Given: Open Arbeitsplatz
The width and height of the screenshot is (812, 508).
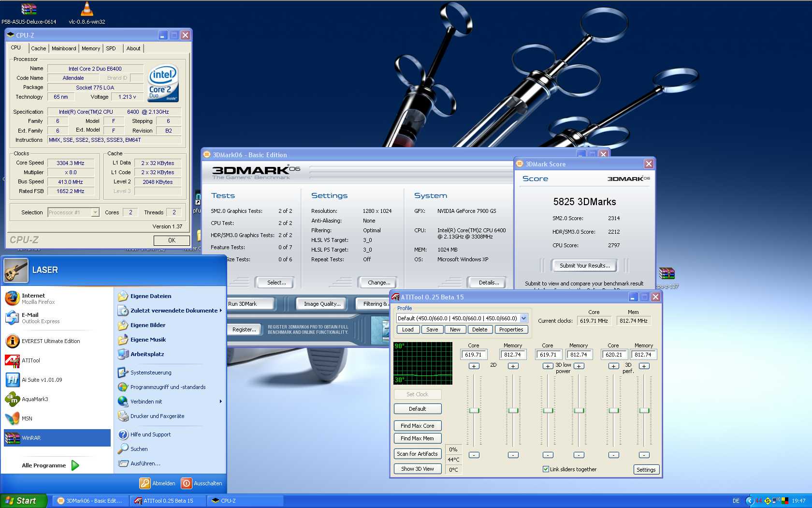Looking at the screenshot, I should pyautogui.click(x=147, y=354).
